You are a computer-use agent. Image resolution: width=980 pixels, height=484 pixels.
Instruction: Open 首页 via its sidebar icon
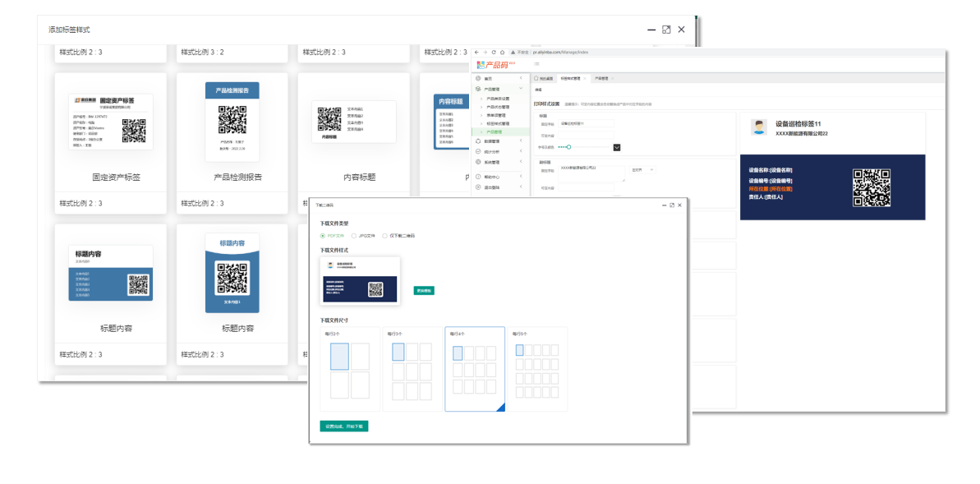pyautogui.click(x=479, y=78)
